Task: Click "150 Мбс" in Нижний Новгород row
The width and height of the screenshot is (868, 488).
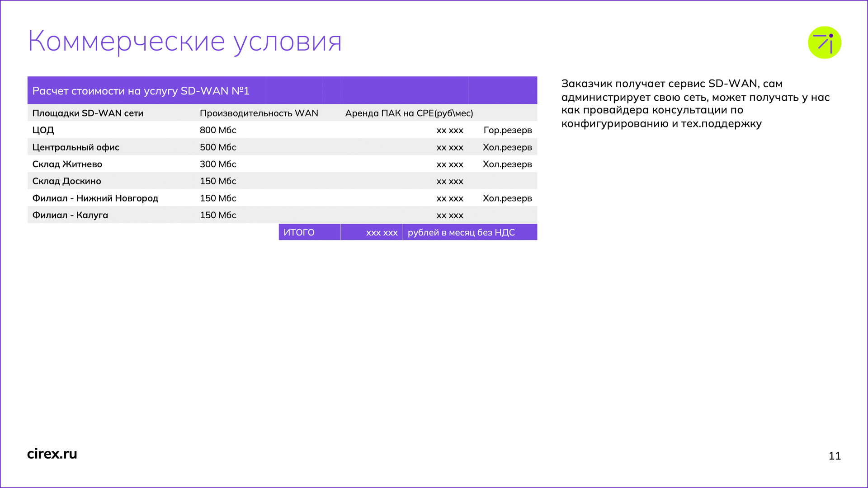Action: click(x=218, y=198)
